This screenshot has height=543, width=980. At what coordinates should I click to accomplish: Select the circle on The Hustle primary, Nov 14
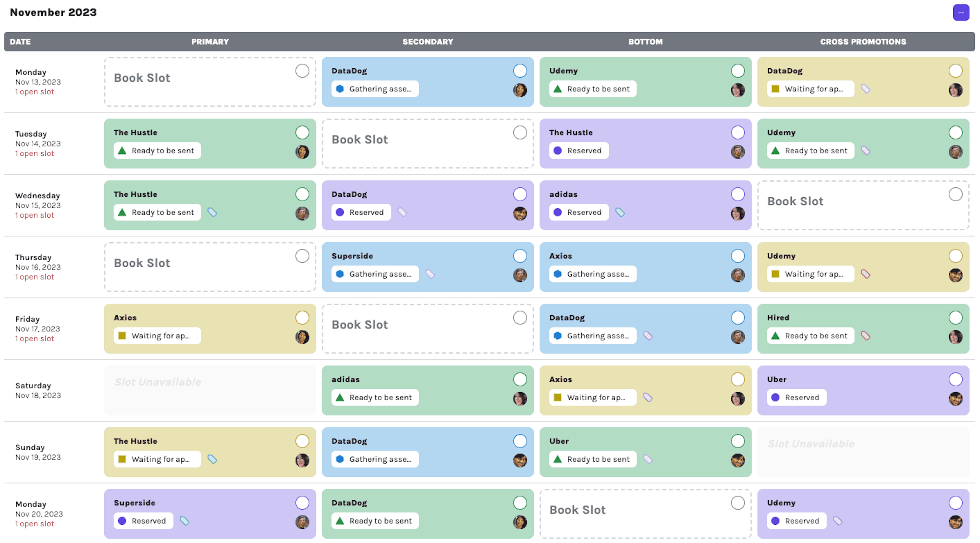point(302,132)
